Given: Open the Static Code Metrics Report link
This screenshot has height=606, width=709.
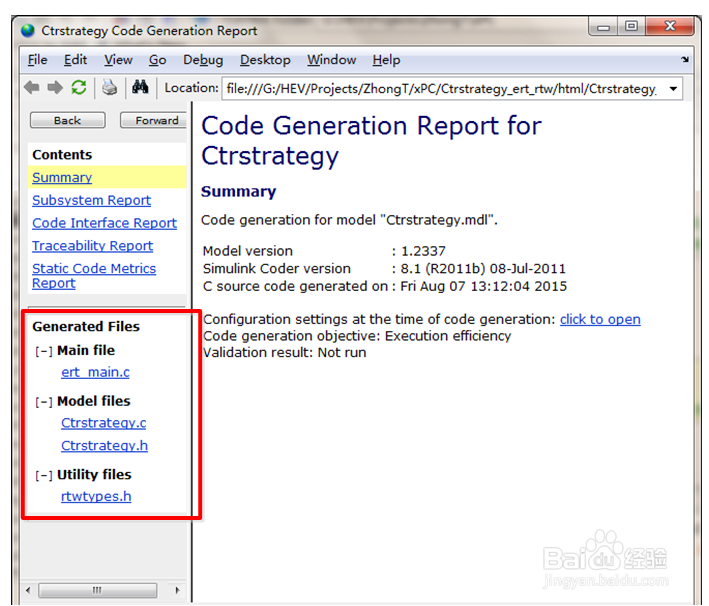Looking at the screenshot, I should (94, 275).
